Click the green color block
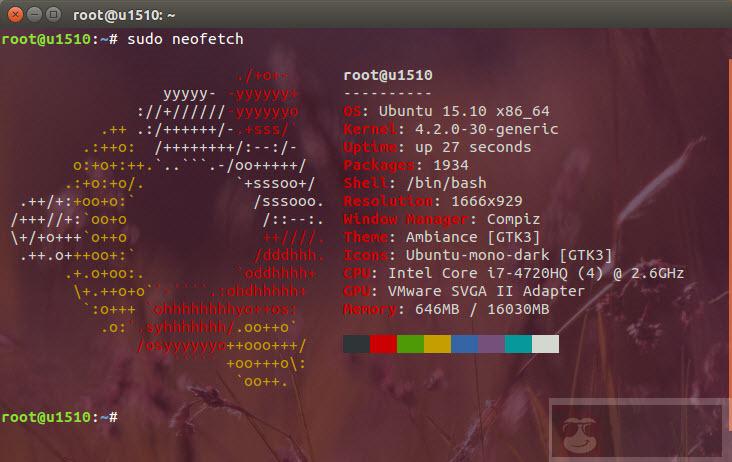Image resolution: width=732 pixels, height=462 pixels. tap(410, 344)
